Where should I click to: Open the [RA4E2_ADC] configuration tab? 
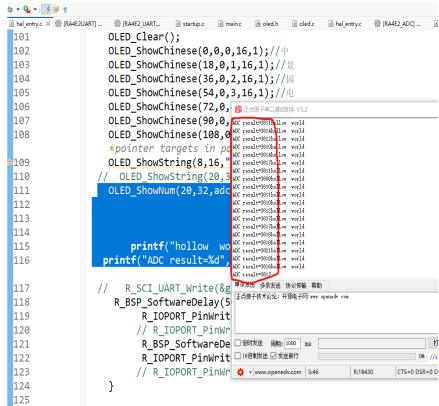[397, 24]
